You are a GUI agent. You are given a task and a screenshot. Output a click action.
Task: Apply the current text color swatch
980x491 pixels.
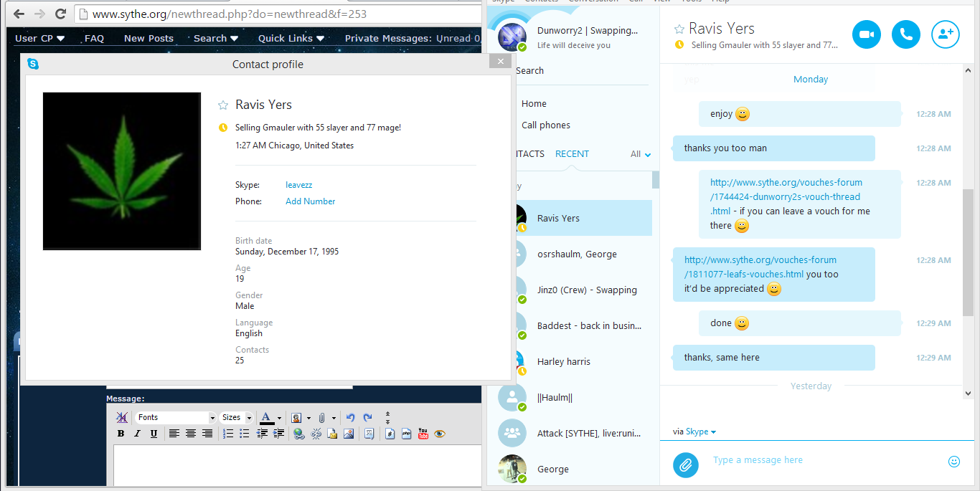267,417
